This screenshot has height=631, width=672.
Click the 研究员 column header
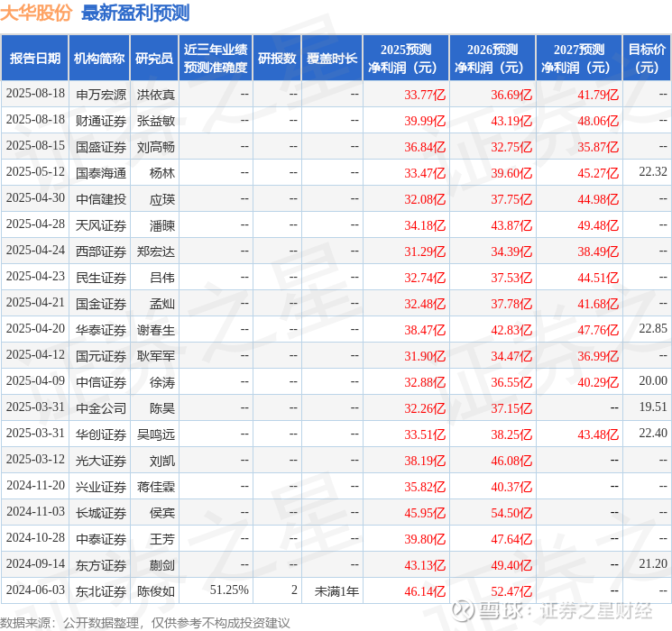154,58
